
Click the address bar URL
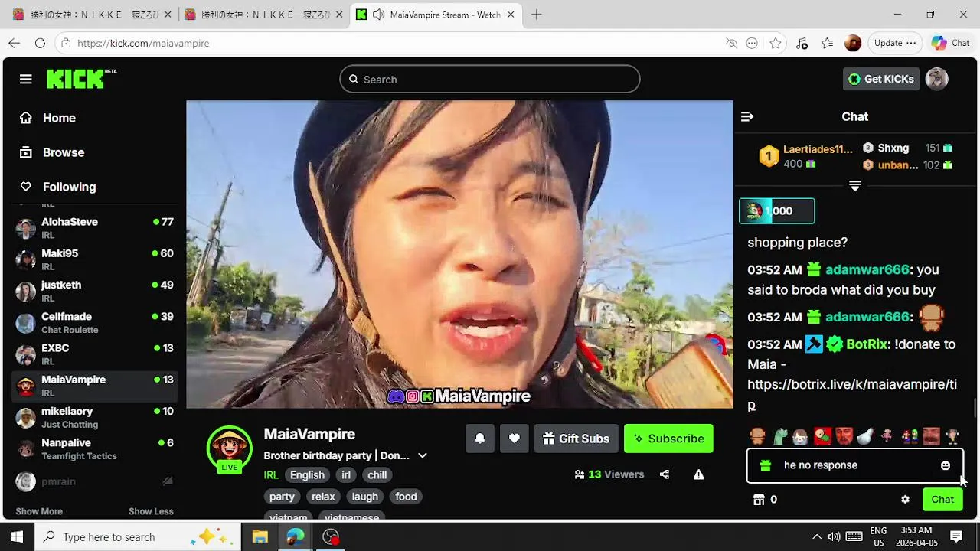click(x=143, y=44)
